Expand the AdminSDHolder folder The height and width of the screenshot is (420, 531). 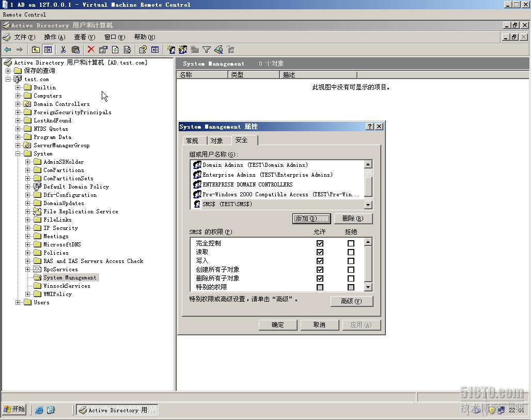pos(27,162)
